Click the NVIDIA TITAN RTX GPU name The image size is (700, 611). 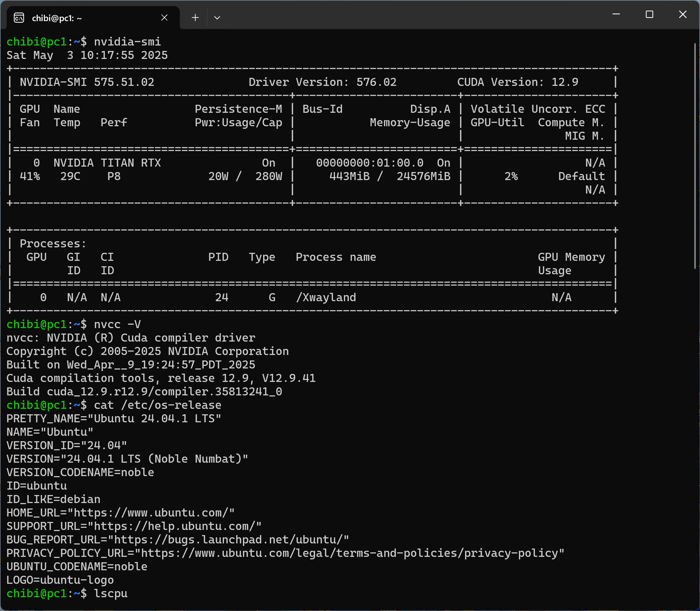[x=107, y=163]
